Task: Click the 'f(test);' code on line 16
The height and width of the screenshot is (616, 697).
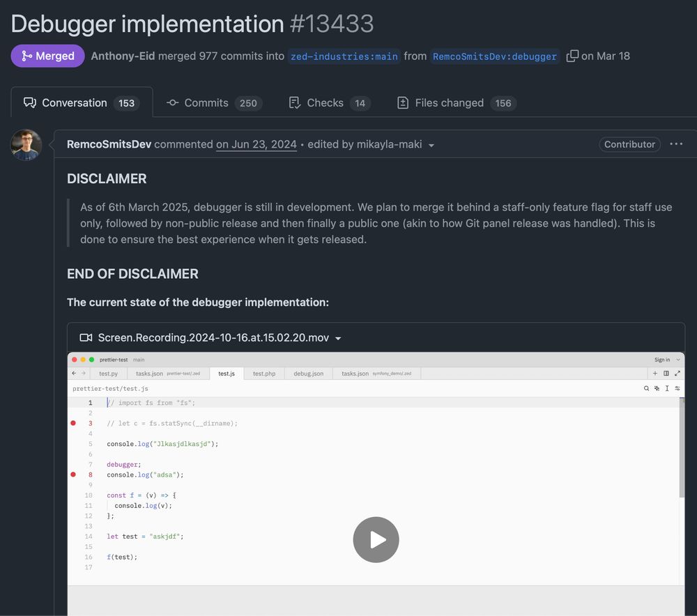Action: [x=122, y=557]
